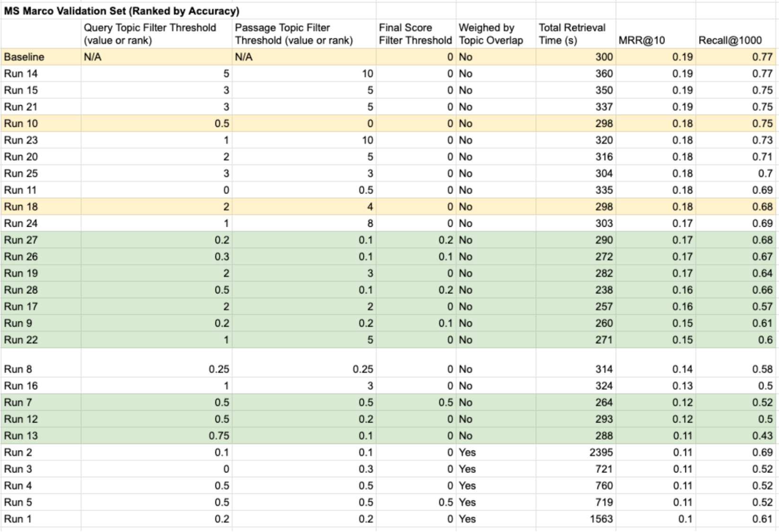Click 'N/A' in Baseline's Passage Topic column
Screen dimensions: 779x532
coord(244,57)
